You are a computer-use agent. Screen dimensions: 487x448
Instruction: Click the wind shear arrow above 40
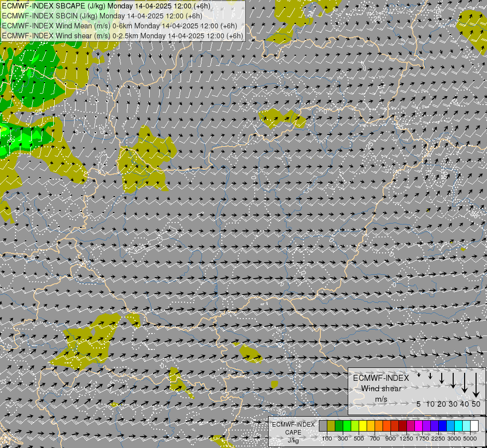pyautogui.click(x=464, y=383)
